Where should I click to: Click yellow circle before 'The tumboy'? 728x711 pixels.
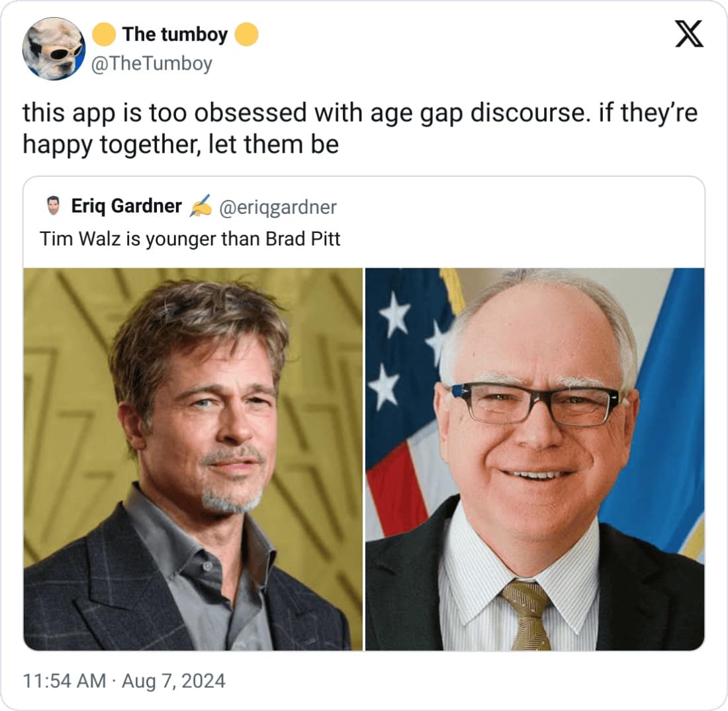104,34
